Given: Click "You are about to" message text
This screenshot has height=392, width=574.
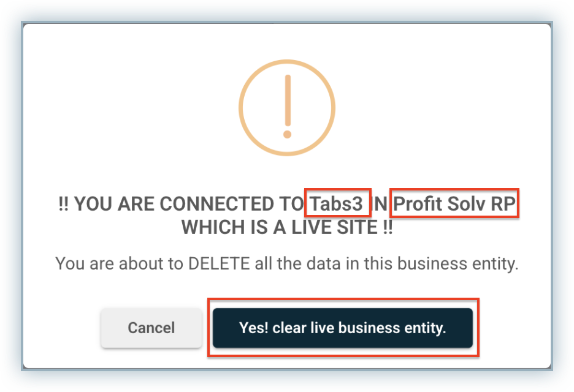Looking at the screenshot, I should [x=119, y=264].
